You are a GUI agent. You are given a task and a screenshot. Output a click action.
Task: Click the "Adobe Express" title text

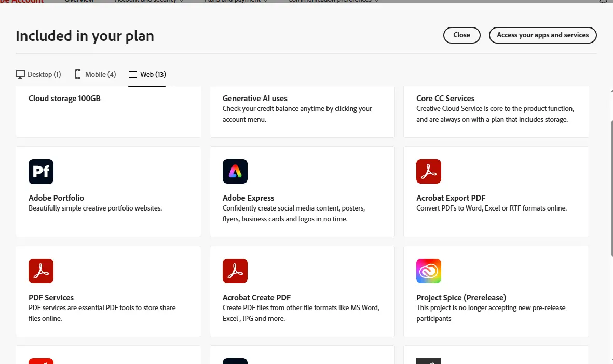coord(248,198)
